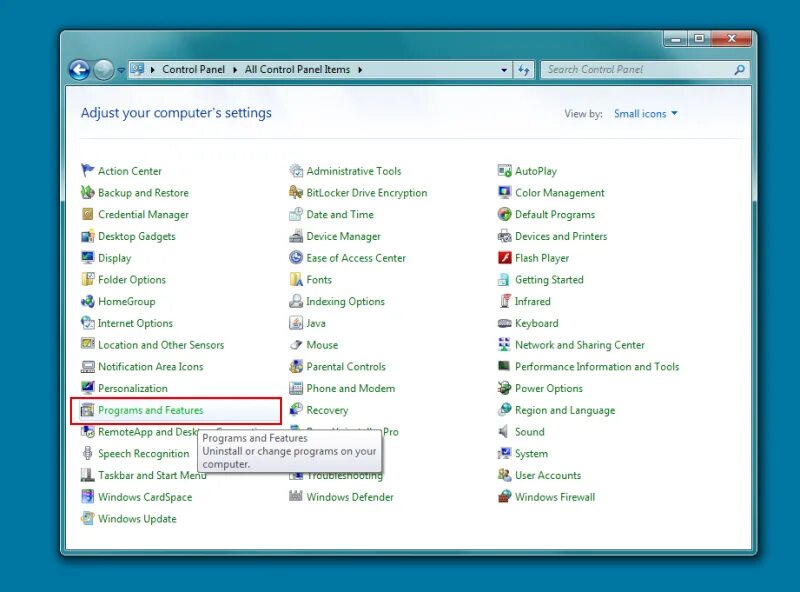Click the Devices and Printers icon
800x592 pixels.
(x=505, y=236)
